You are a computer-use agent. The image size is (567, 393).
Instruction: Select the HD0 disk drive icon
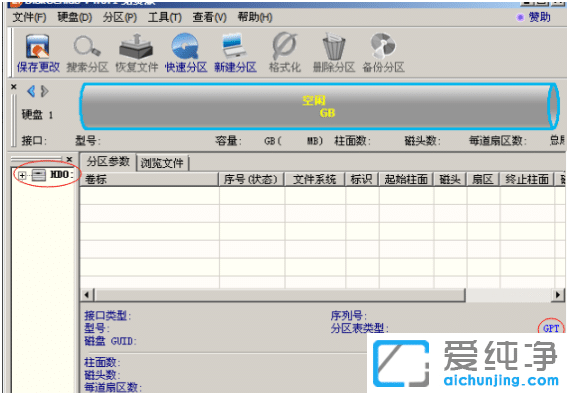(x=38, y=175)
